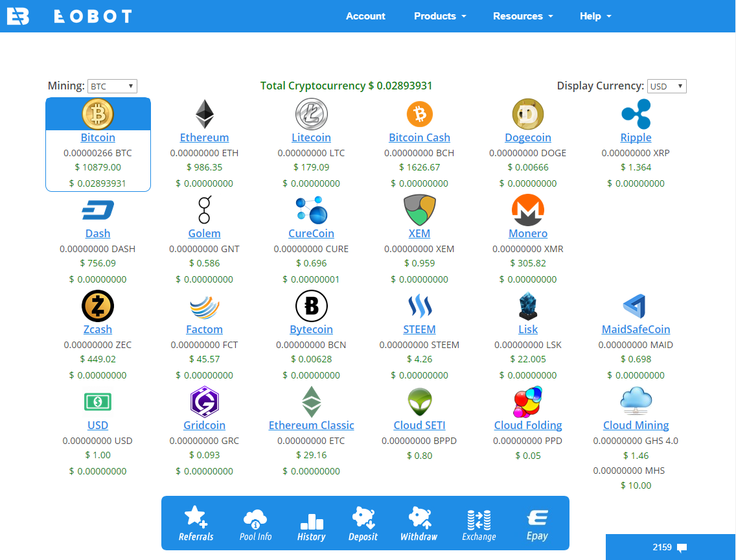
Task: Click the CureCoin molecule icon
Action: click(x=311, y=210)
